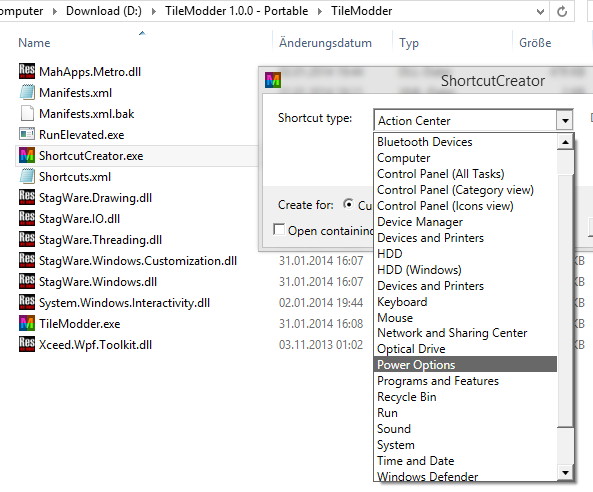
Task: Toggle the Open containing folder checkbox
Action: pos(279,229)
